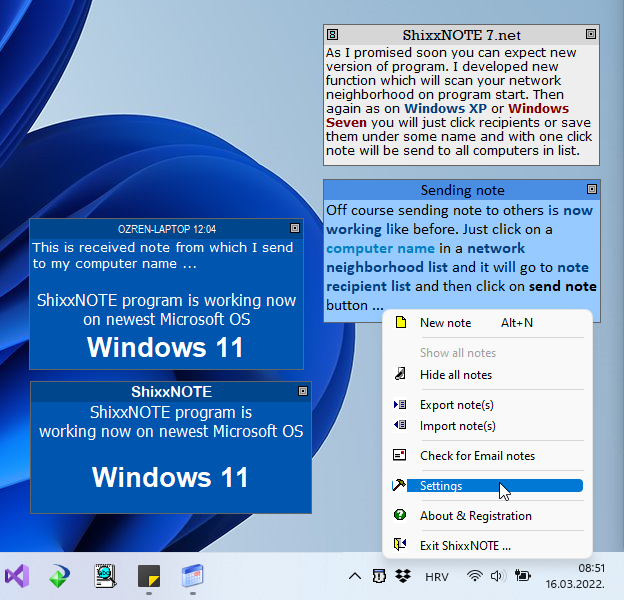Open About & Registration menu entry
The height and width of the screenshot is (600, 624).
coord(488,516)
